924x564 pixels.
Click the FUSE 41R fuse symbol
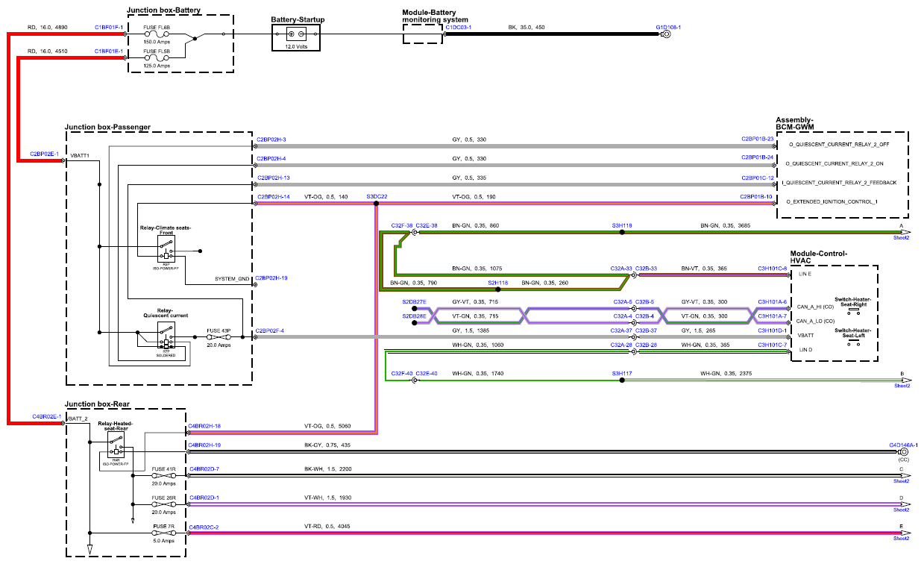(x=164, y=475)
